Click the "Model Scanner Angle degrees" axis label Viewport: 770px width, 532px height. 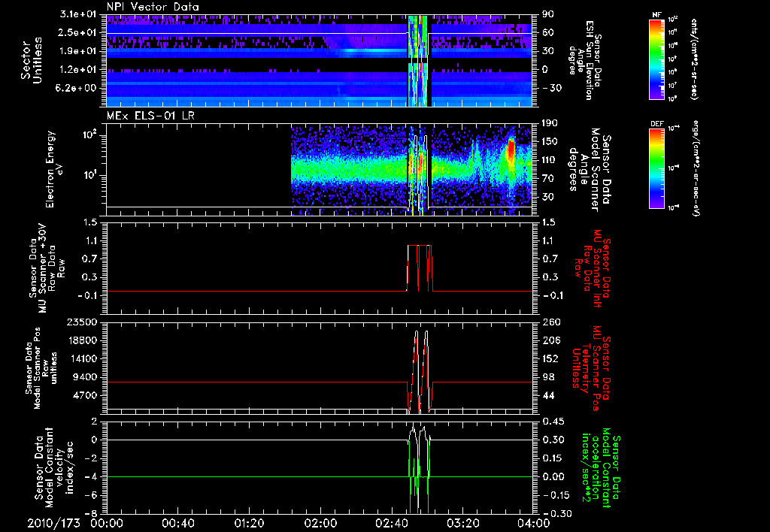click(589, 170)
